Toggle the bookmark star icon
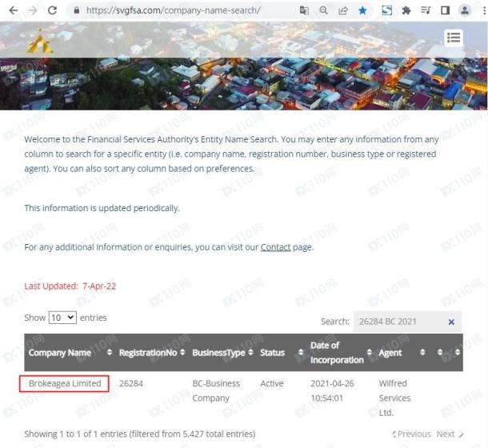The width and height of the screenshot is (488, 448). coord(362,10)
